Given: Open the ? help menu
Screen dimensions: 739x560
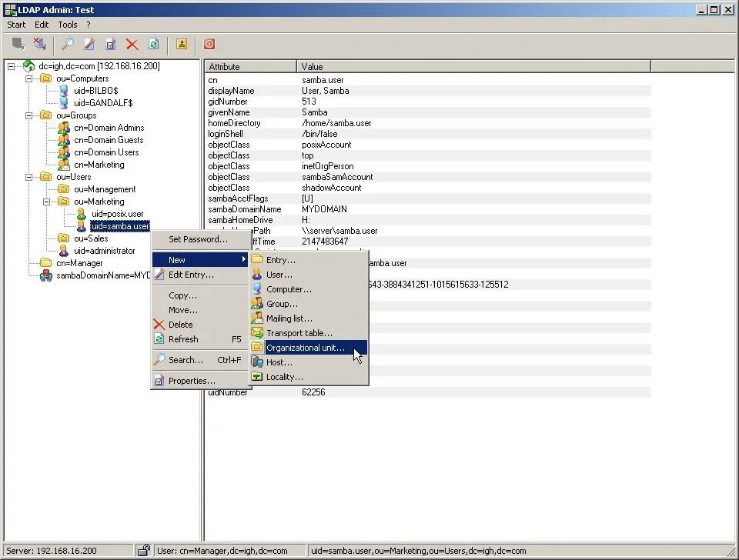Looking at the screenshot, I should pyautogui.click(x=88, y=25).
